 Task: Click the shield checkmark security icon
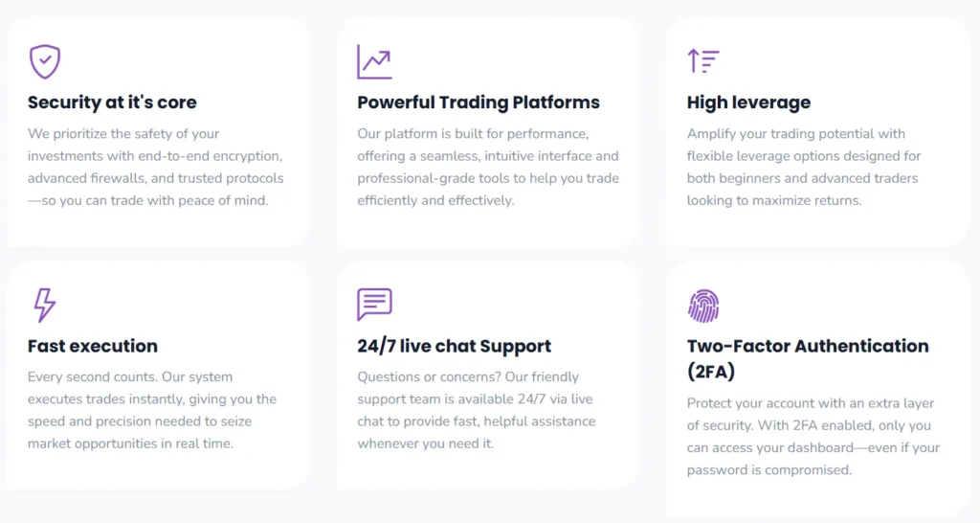tap(45, 62)
